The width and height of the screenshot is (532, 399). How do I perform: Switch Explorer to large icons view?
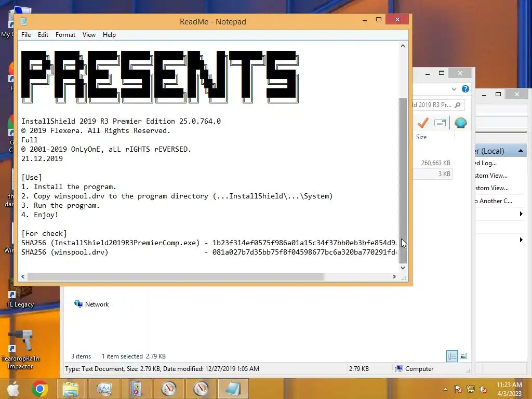[463, 356]
